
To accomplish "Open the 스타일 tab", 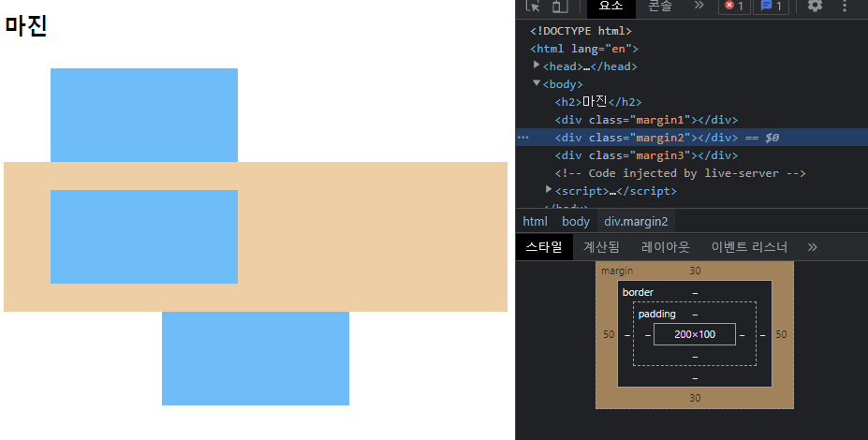I will (x=544, y=247).
